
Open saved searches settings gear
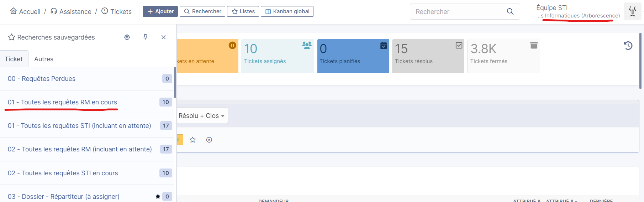coord(127,37)
